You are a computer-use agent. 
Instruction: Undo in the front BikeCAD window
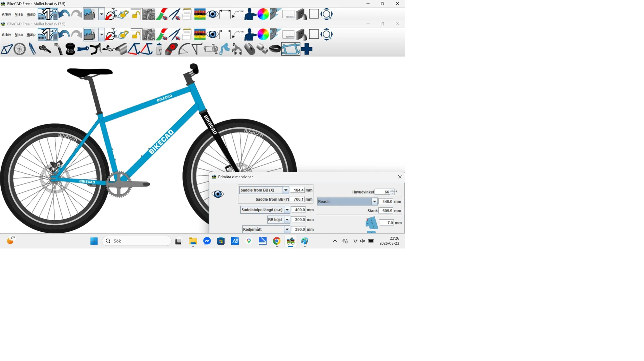[64, 35]
